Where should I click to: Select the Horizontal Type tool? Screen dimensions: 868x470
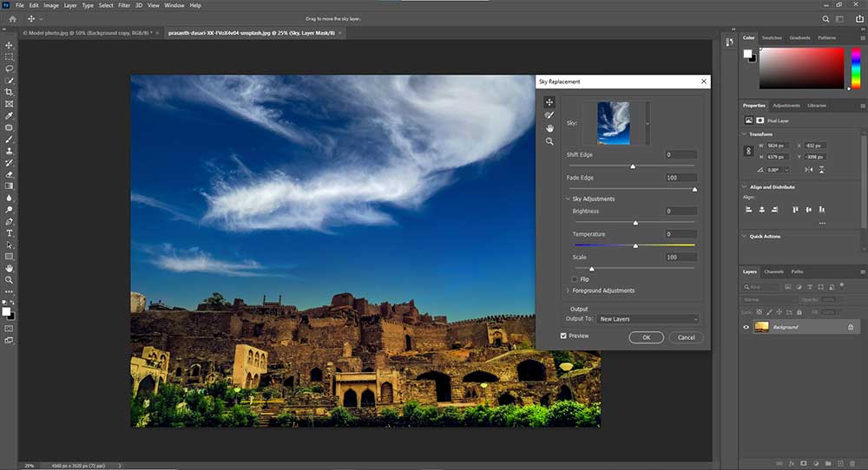coord(9,233)
